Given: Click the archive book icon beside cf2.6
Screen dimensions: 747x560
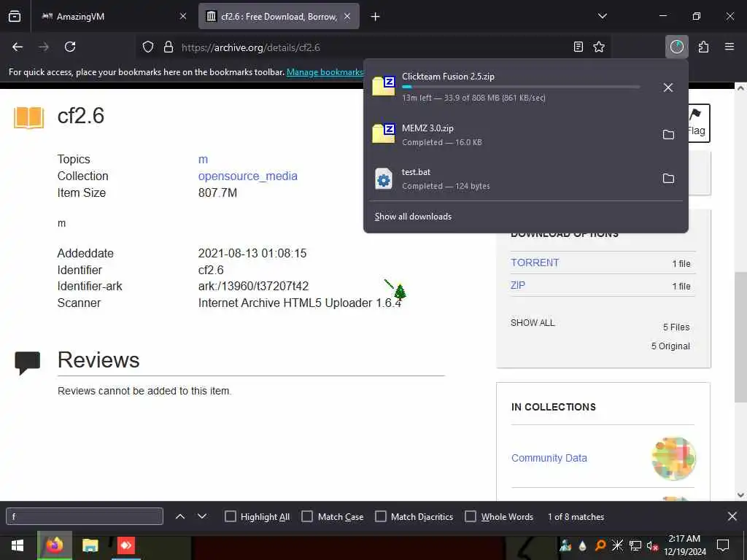Looking at the screenshot, I should (x=28, y=117).
